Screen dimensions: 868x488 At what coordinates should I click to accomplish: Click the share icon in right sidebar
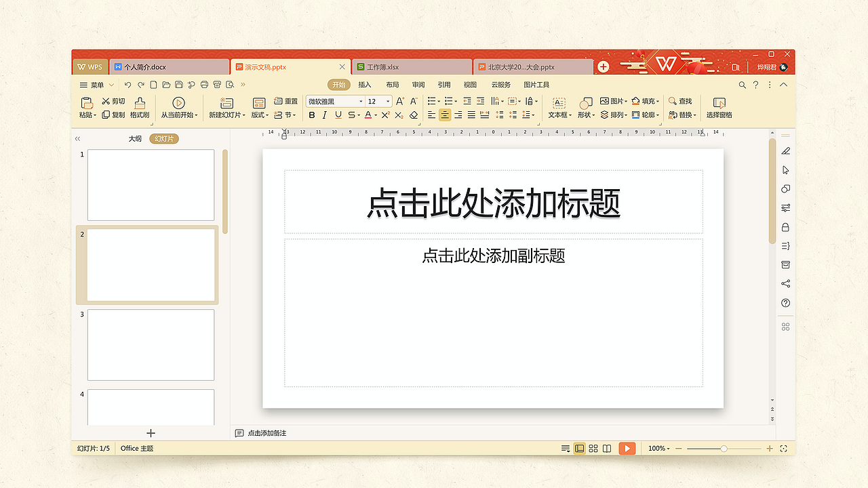tap(786, 284)
